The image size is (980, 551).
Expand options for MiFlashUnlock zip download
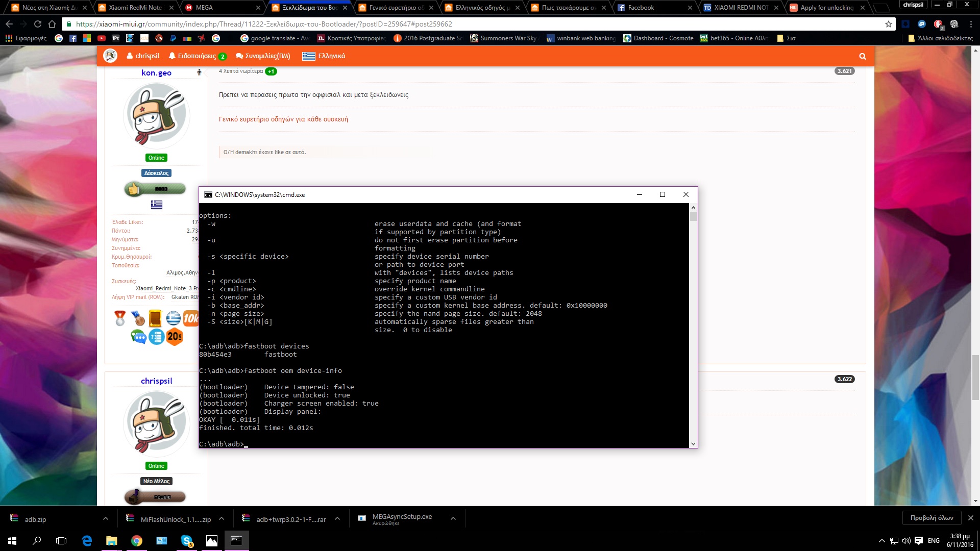click(222, 519)
